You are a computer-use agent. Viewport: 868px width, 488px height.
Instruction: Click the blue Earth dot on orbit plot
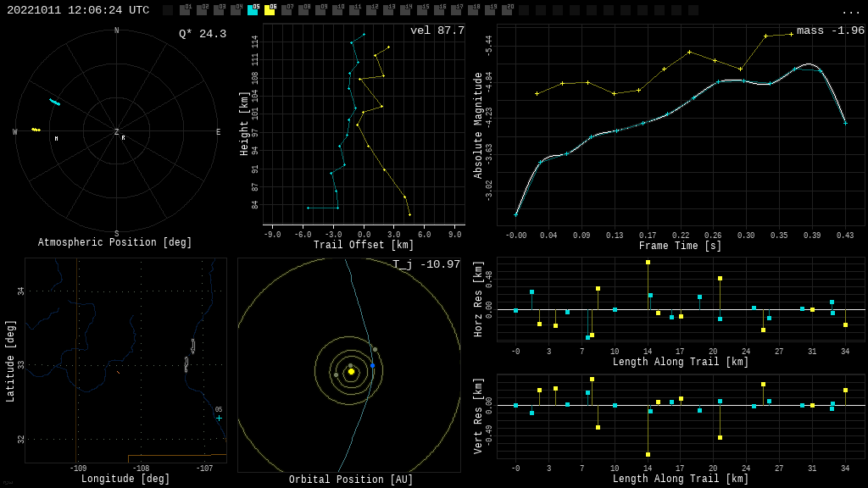pos(373,366)
